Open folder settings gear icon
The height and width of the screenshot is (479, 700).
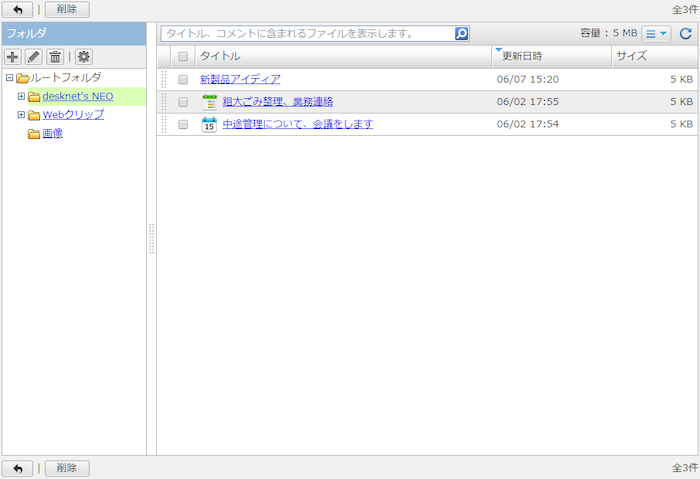83,57
